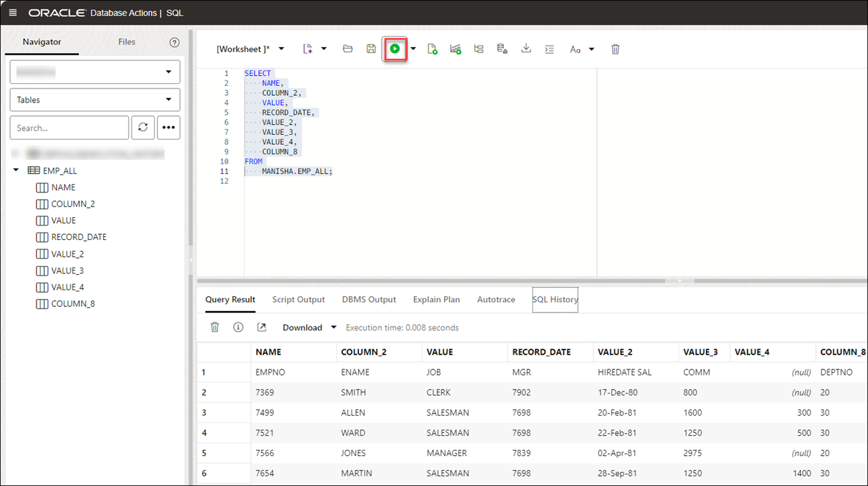The height and width of the screenshot is (486, 868).
Task: Show query result info icon
Action: point(238,327)
